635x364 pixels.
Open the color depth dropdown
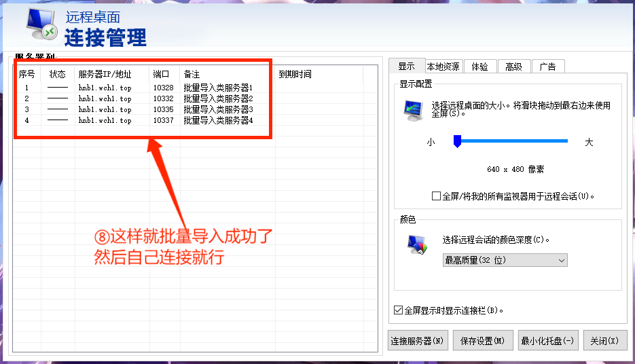tap(505, 260)
